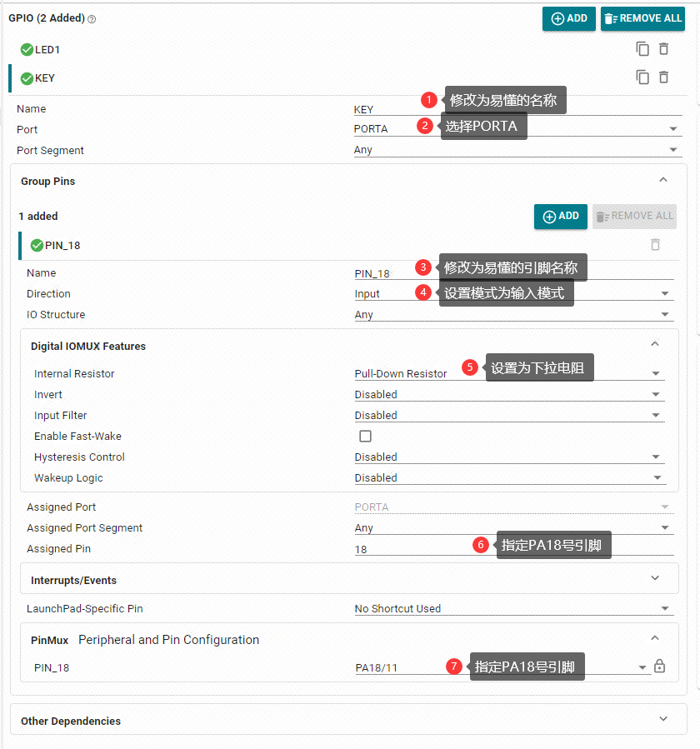Delete the KEY GPIO entry

[x=663, y=77]
